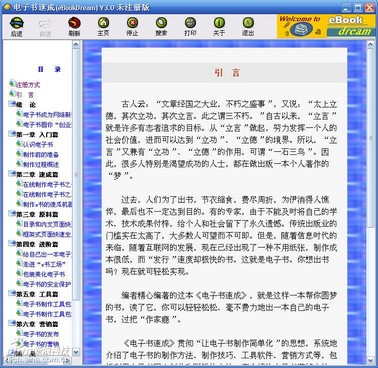Click the globe icon beside 引 言
The image size is (378, 368).
[12, 94]
